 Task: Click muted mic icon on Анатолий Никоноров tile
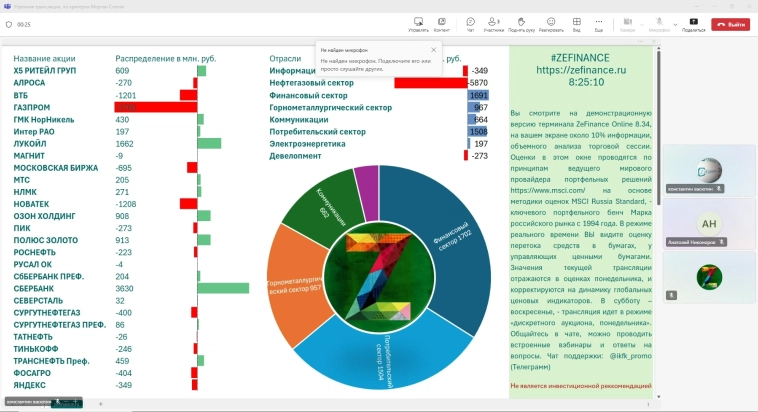tap(722, 242)
